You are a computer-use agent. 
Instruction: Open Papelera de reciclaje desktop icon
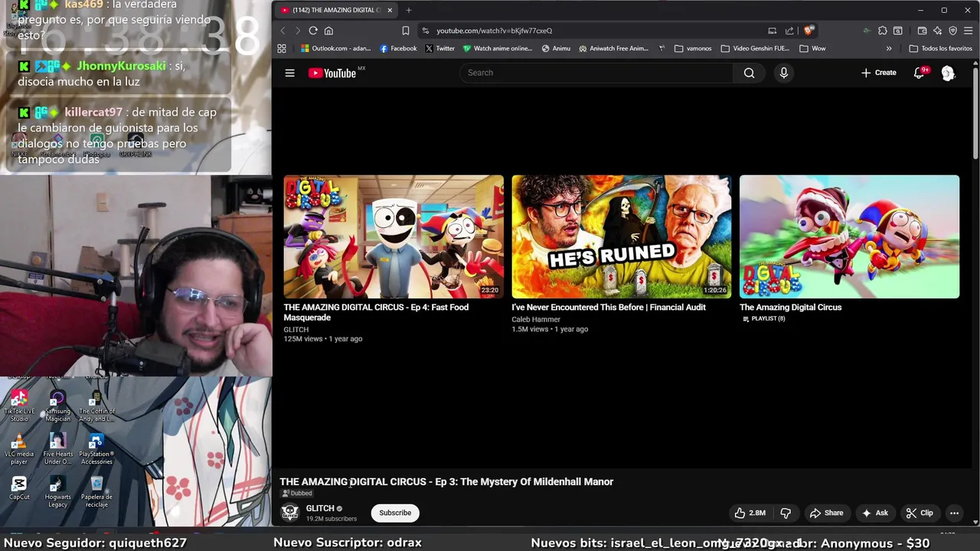(x=96, y=492)
